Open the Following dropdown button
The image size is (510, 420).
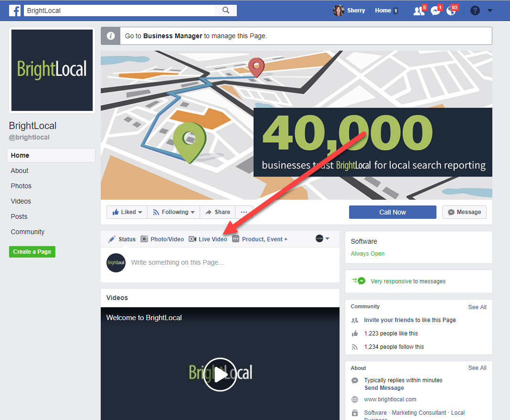pos(174,212)
